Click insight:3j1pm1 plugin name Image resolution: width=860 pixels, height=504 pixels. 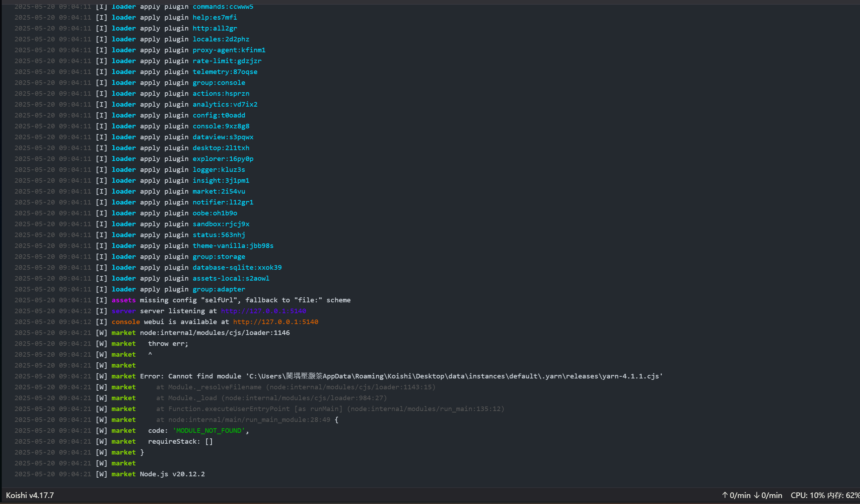[x=221, y=180]
